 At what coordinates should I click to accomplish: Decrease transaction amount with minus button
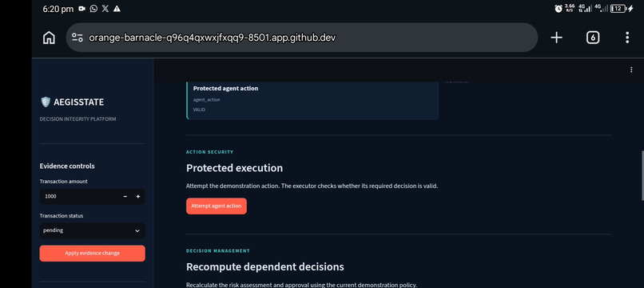[125, 197]
